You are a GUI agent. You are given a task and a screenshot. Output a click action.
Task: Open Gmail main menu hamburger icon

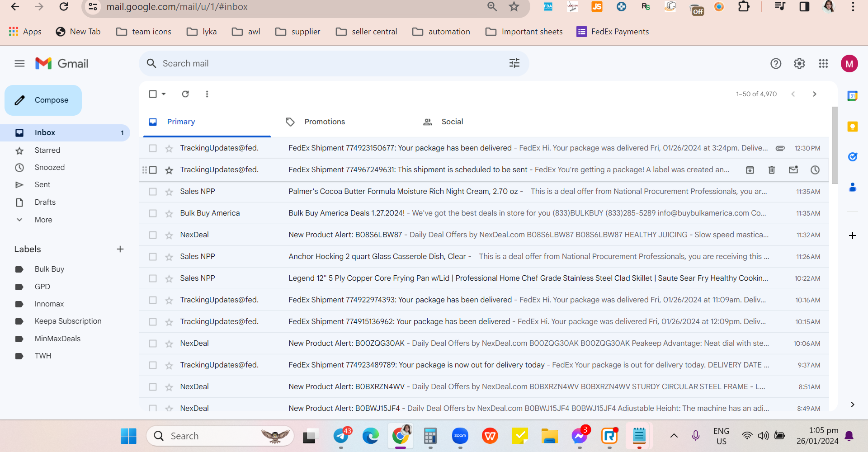tap(19, 64)
